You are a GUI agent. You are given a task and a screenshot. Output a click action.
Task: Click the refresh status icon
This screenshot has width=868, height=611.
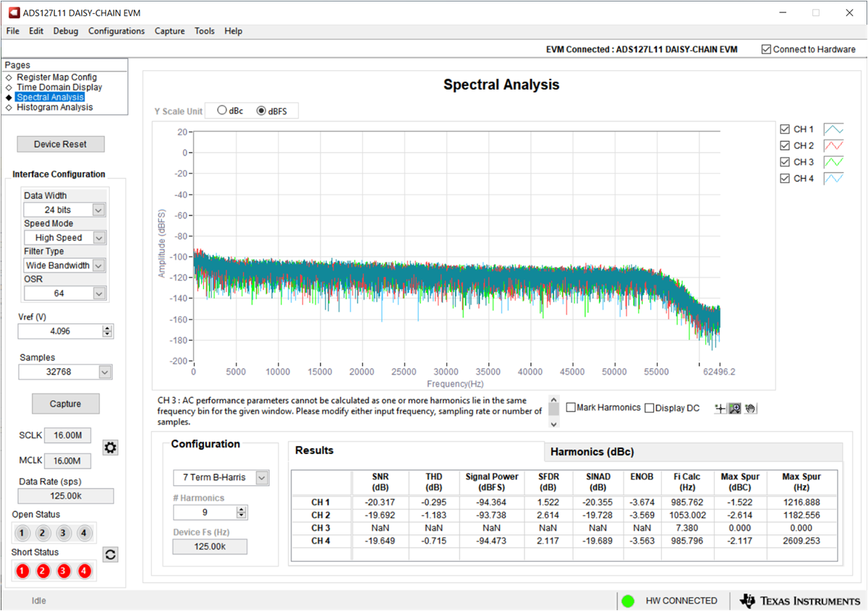(x=110, y=555)
